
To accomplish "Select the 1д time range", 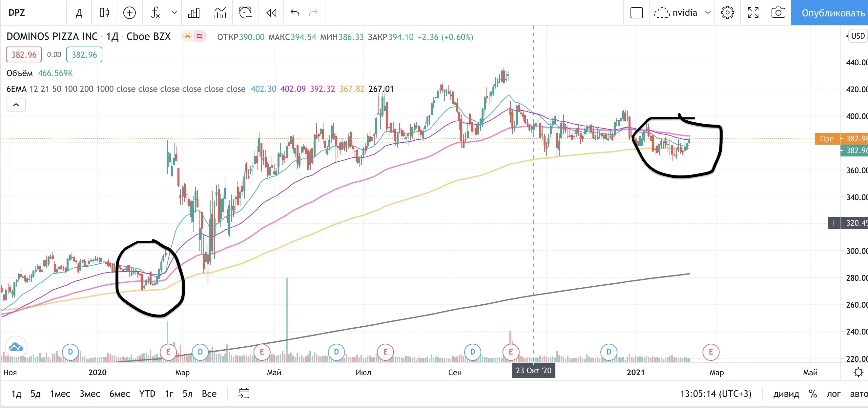I will point(16,394).
